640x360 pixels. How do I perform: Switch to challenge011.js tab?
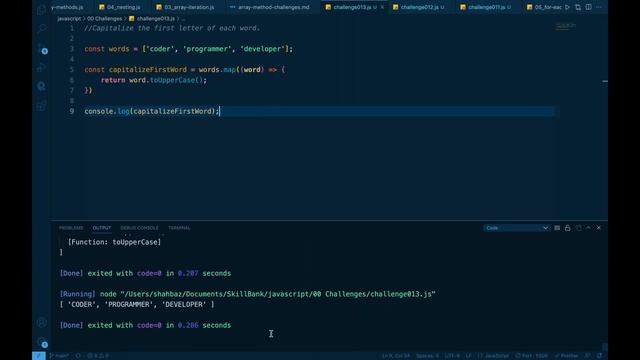[487, 7]
